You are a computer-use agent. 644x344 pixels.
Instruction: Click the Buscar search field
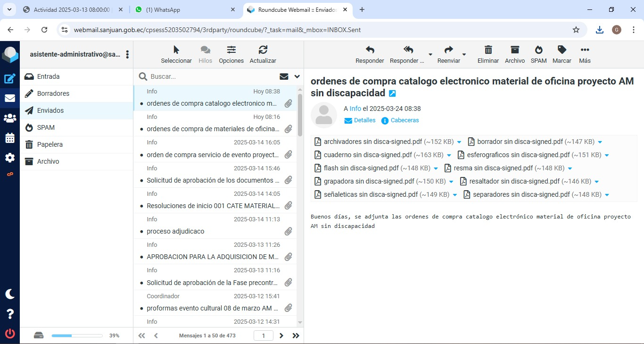tap(212, 76)
